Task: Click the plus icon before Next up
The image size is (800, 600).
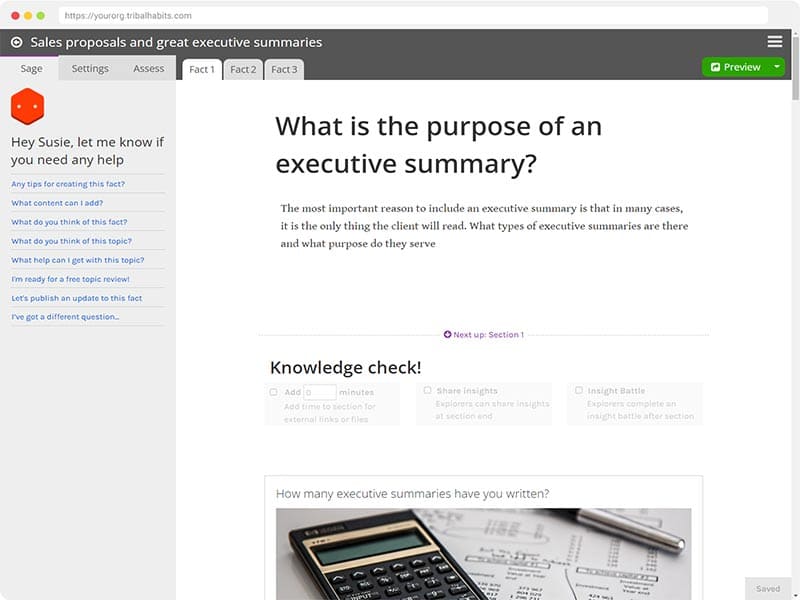Action: tap(448, 335)
